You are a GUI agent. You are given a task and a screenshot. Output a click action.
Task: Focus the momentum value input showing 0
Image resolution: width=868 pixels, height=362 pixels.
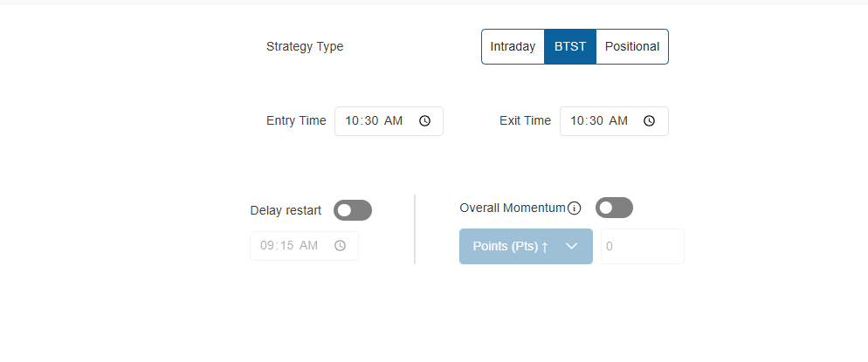642,246
